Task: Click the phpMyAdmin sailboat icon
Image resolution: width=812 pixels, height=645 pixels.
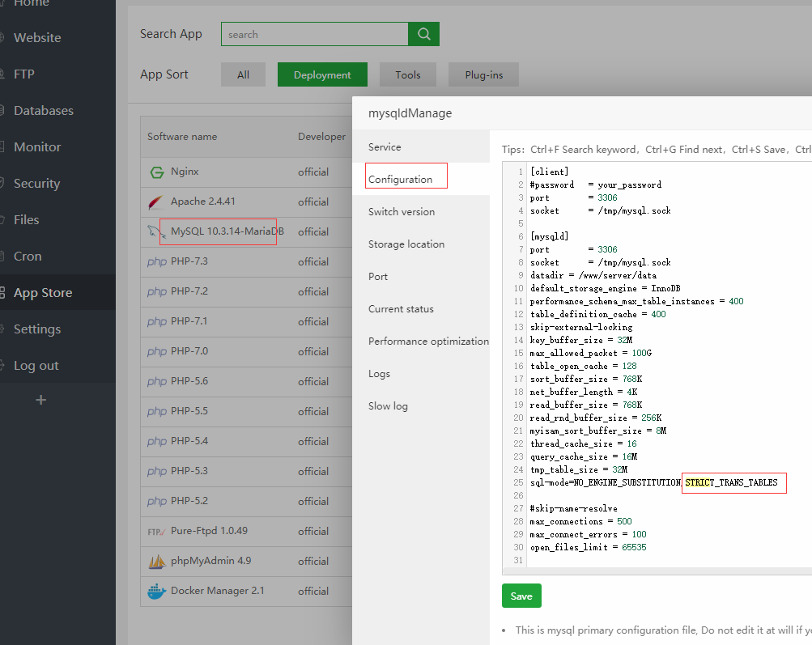Action: click(x=156, y=562)
